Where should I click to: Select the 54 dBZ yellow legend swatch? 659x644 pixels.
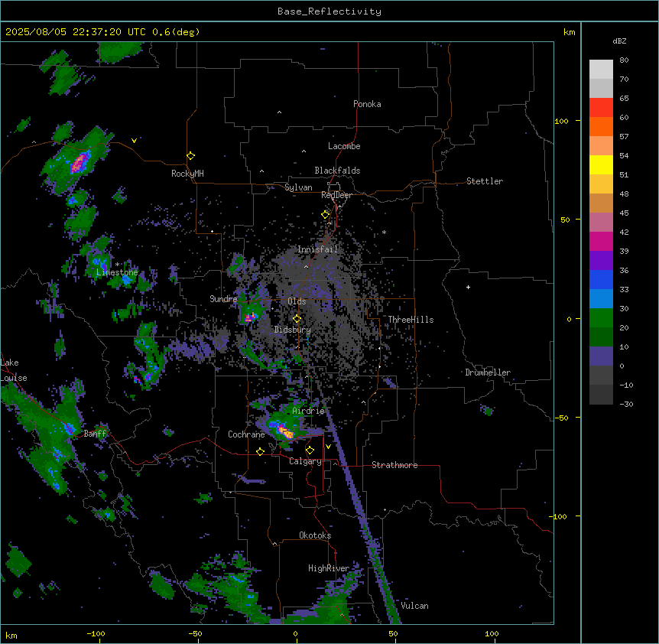click(601, 164)
